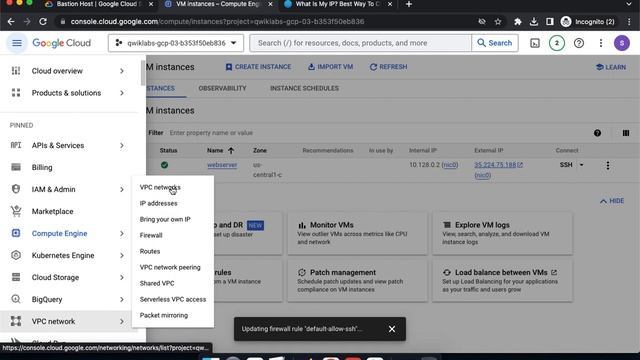The height and width of the screenshot is (360, 640).
Task: Open the help question mark icon
Action: (x=579, y=43)
